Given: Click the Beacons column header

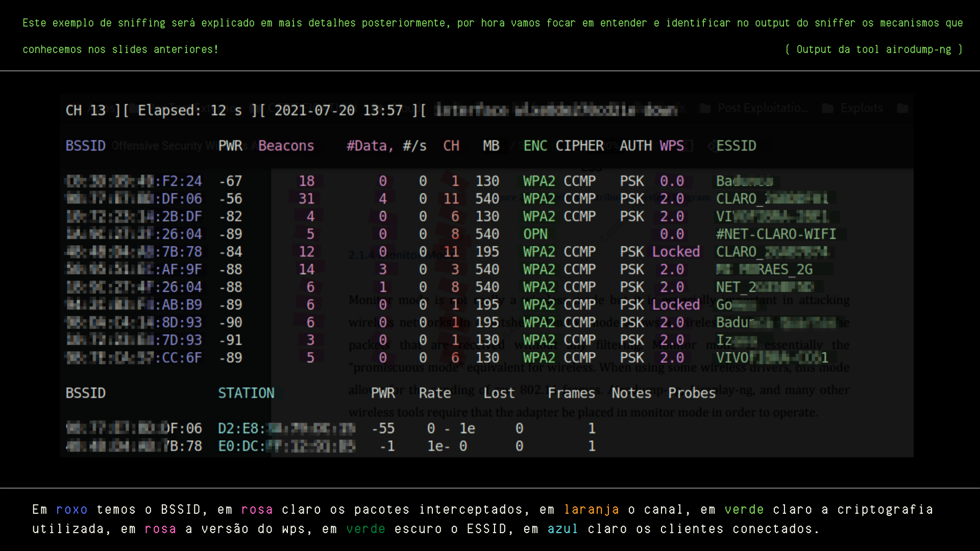Looking at the screenshot, I should point(286,146).
